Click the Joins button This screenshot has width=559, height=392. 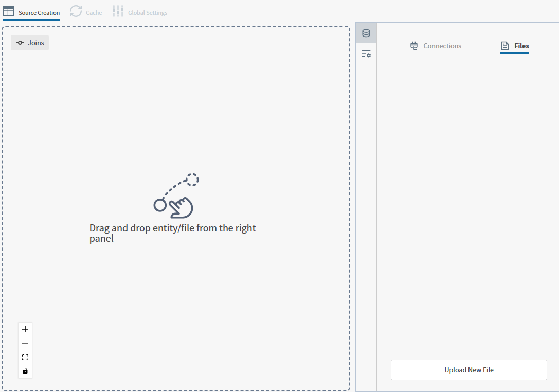29,43
